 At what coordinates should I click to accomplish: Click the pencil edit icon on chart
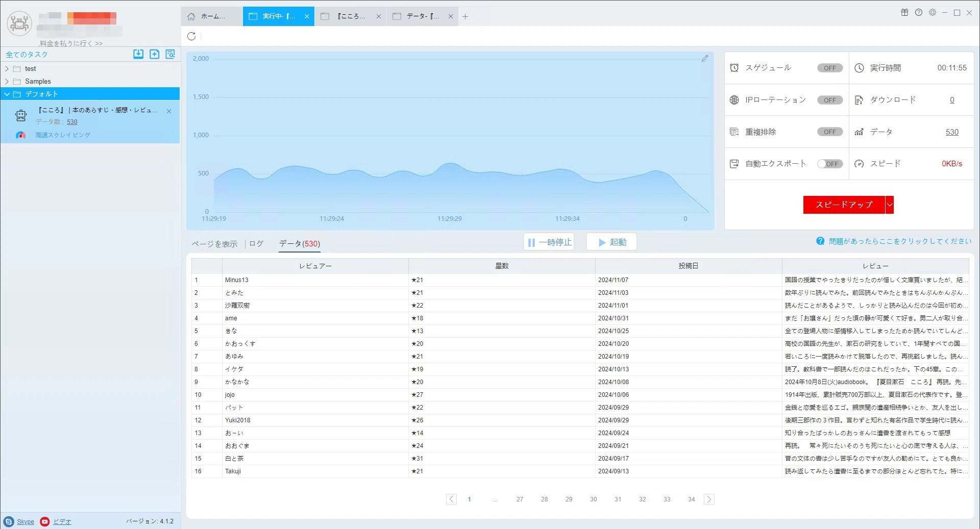point(705,59)
